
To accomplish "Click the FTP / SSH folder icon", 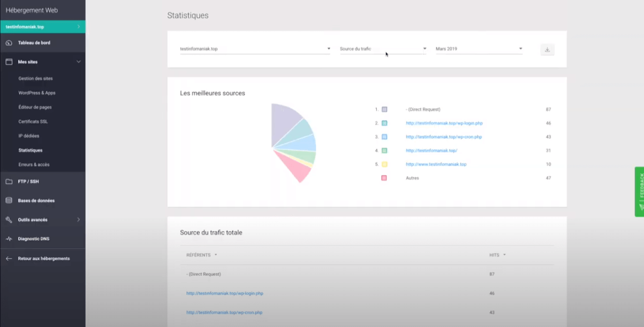I will point(9,182).
